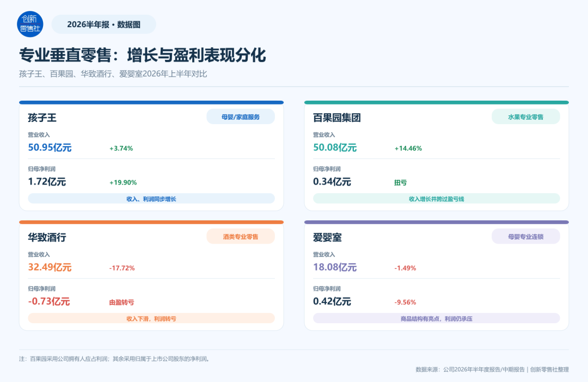Image resolution: width=588 pixels, height=382 pixels.
Task: Click the 由盈转亏 status label
Action: (121, 302)
